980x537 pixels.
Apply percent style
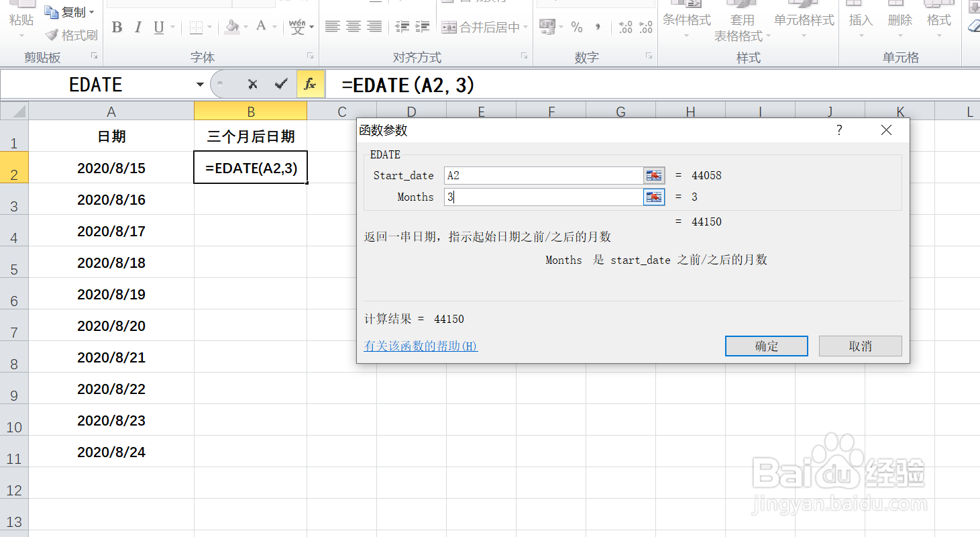click(x=576, y=27)
